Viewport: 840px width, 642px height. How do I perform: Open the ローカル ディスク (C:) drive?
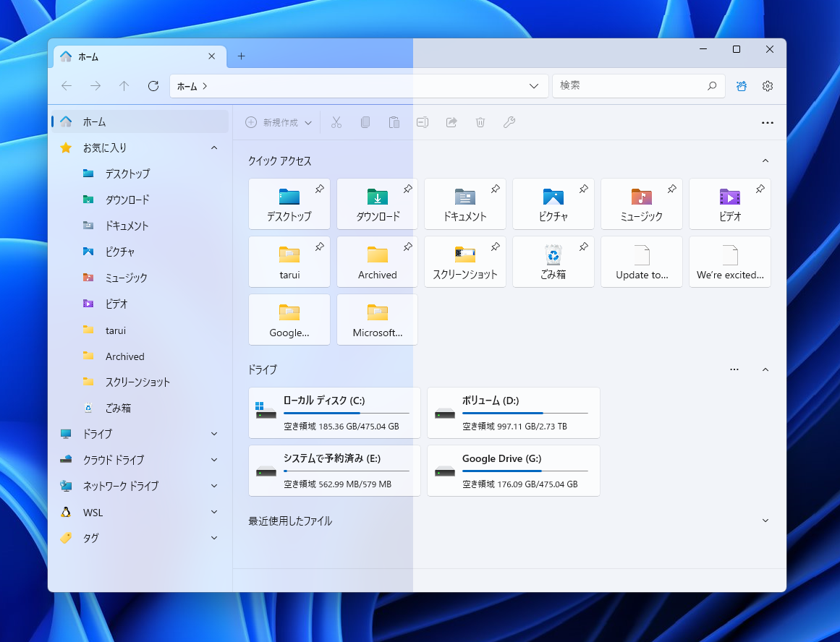click(334, 413)
